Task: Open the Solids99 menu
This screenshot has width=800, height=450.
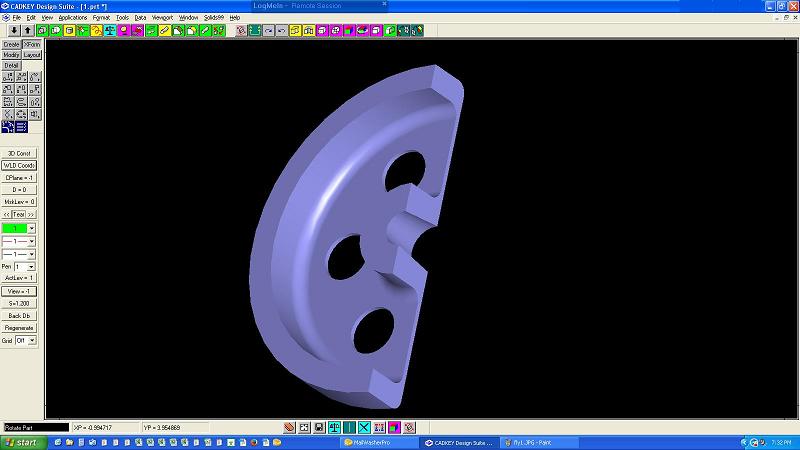Action: (214, 18)
